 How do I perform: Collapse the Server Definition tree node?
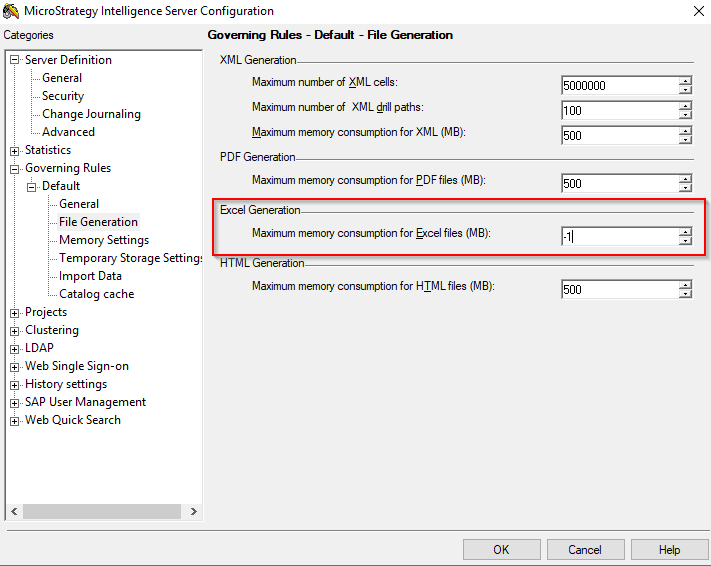pyautogui.click(x=15, y=60)
